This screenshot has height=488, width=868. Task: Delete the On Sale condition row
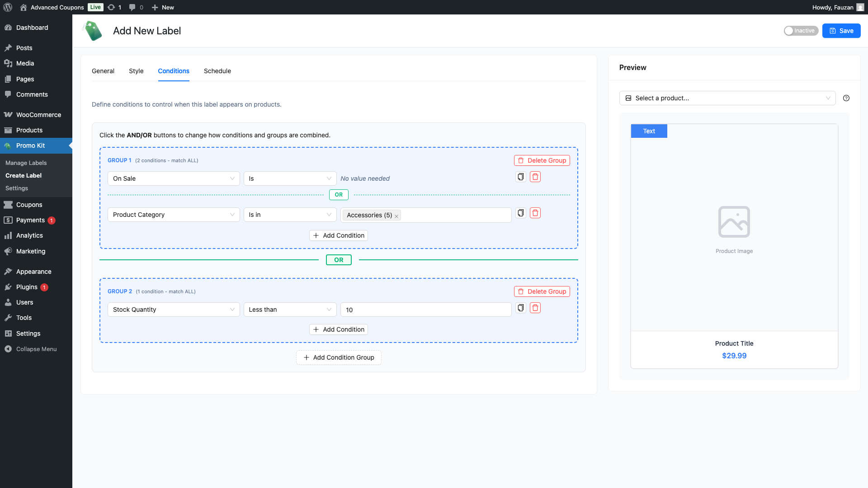pyautogui.click(x=535, y=177)
